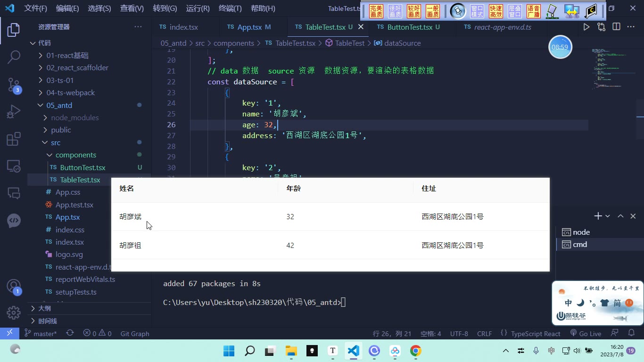644x362 pixels.
Task: Open the Remote Explorer view
Action: point(14,166)
